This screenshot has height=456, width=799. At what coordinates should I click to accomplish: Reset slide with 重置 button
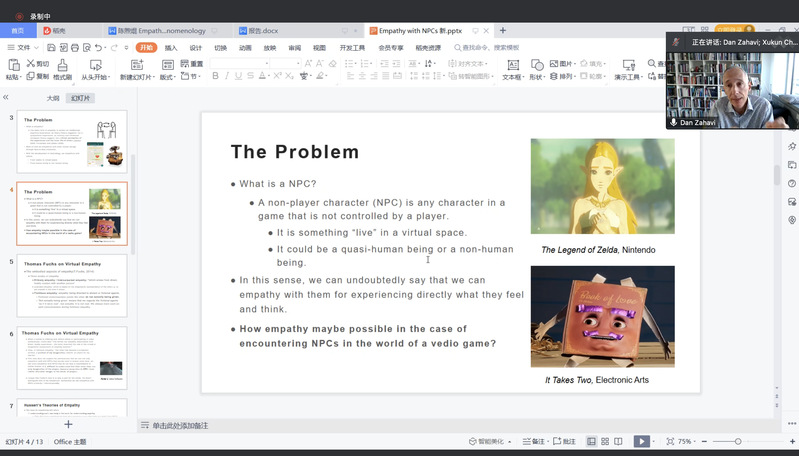[x=192, y=64]
